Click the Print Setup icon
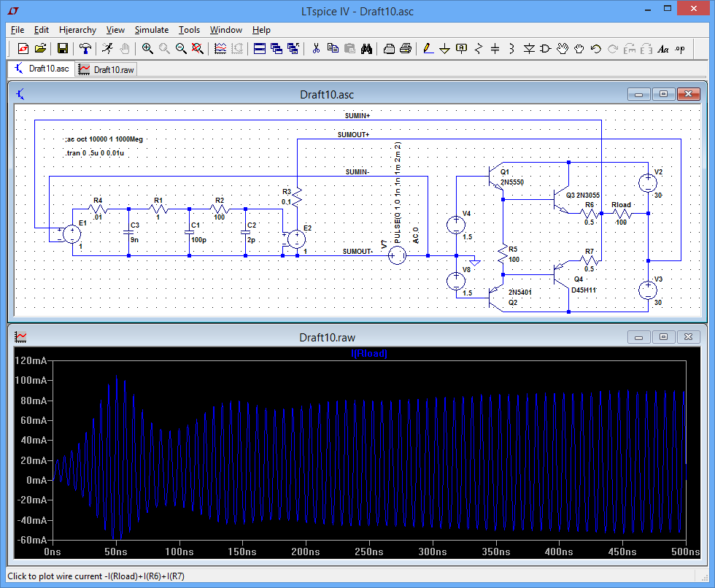 click(389, 48)
